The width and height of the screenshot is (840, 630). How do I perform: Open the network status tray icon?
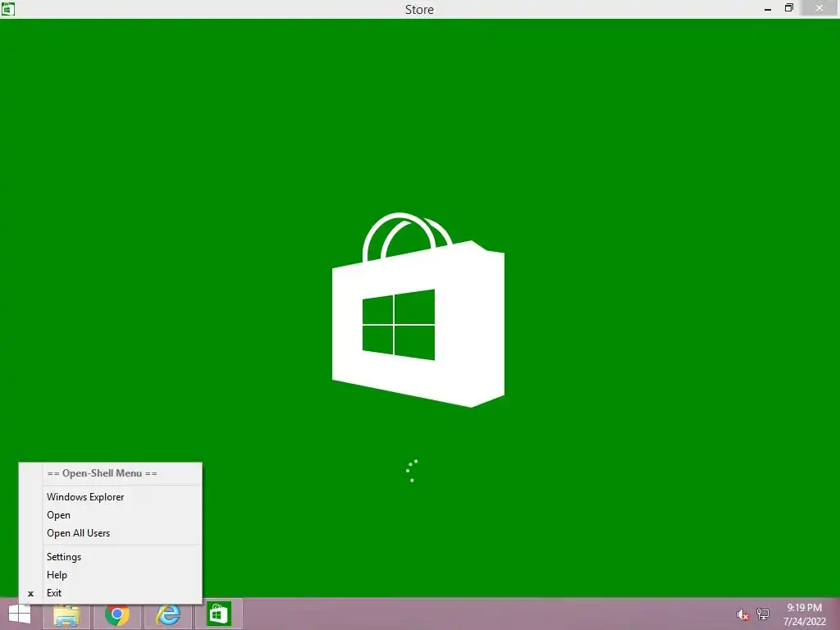pyautogui.click(x=763, y=614)
